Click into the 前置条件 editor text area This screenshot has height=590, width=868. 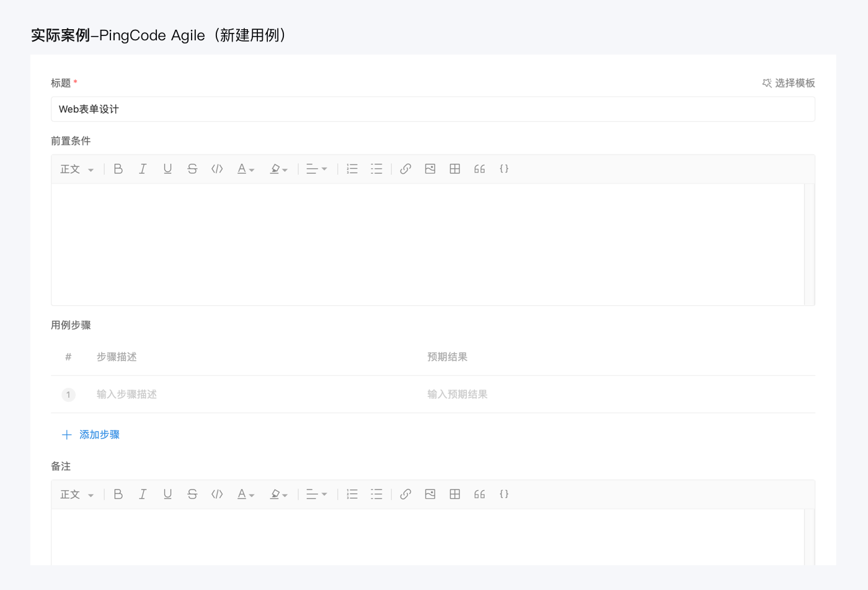tap(428, 244)
